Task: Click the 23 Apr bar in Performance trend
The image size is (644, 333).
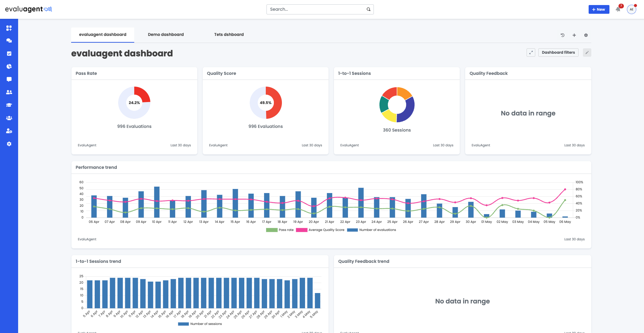Action: [x=361, y=203]
